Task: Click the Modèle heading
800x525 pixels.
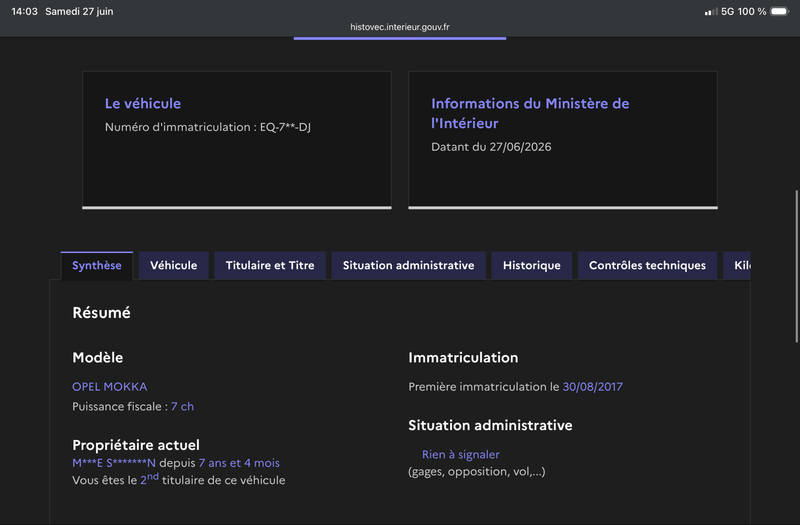Action: tap(97, 358)
